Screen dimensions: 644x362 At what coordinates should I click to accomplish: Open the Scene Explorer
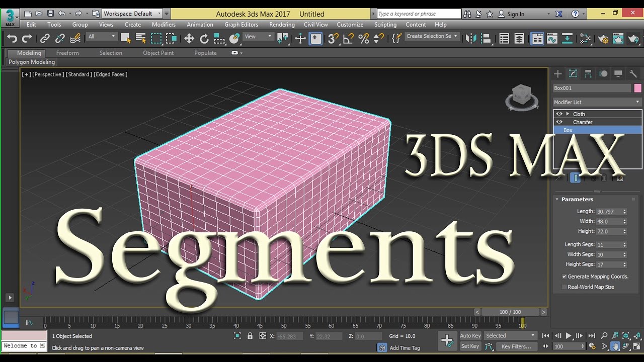coord(504,38)
